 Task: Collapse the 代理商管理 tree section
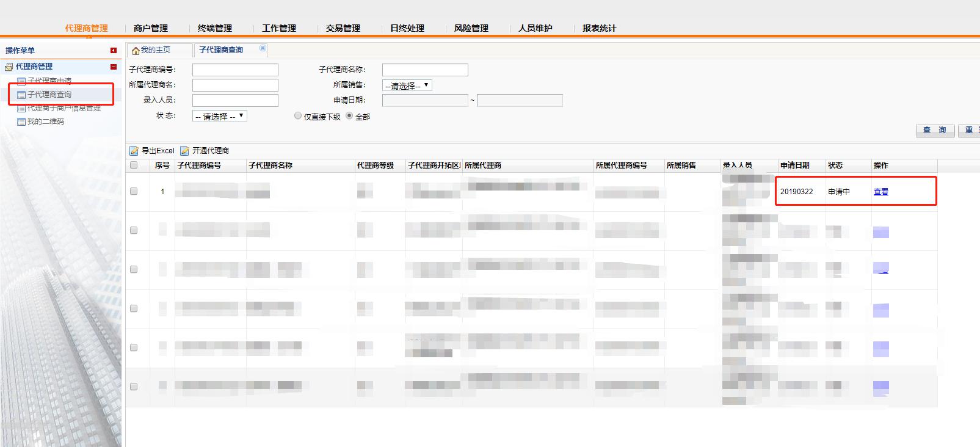pyautogui.click(x=114, y=67)
